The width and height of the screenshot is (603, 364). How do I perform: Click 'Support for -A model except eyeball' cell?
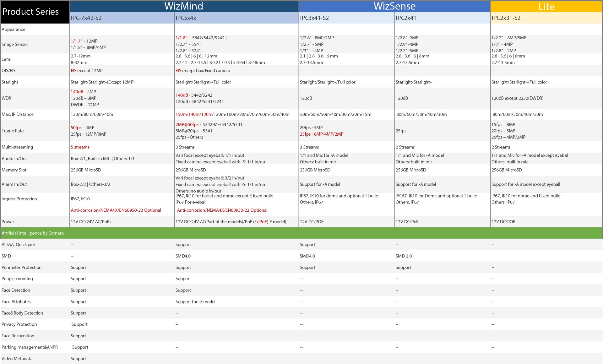click(x=526, y=184)
